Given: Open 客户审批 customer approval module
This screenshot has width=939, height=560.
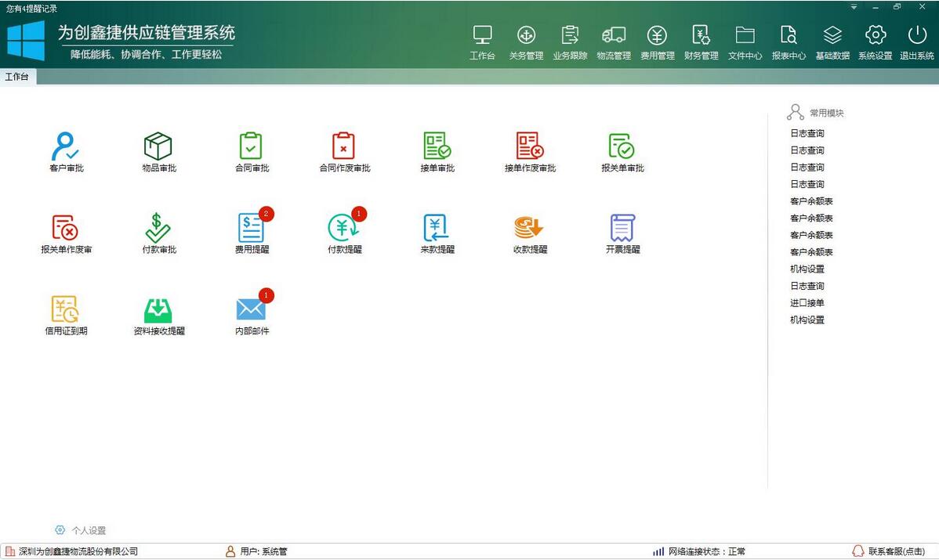Looking at the screenshot, I should [65, 150].
